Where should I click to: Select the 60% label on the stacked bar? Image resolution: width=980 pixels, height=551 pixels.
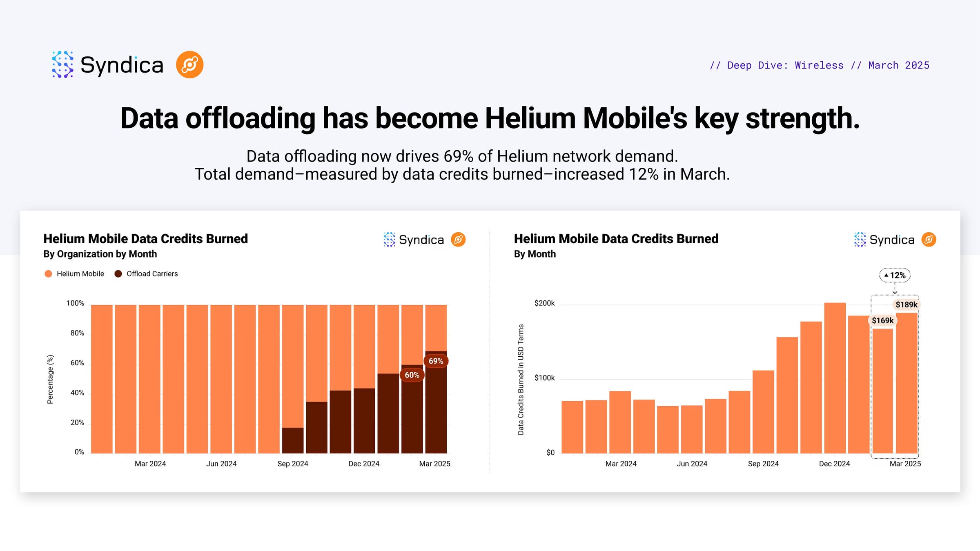point(412,375)
